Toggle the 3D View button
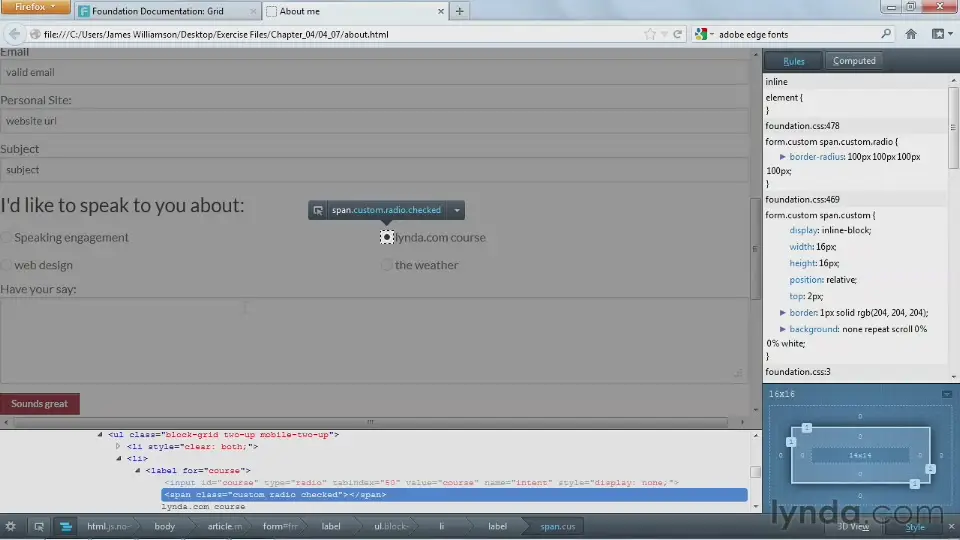 (853, 527)
